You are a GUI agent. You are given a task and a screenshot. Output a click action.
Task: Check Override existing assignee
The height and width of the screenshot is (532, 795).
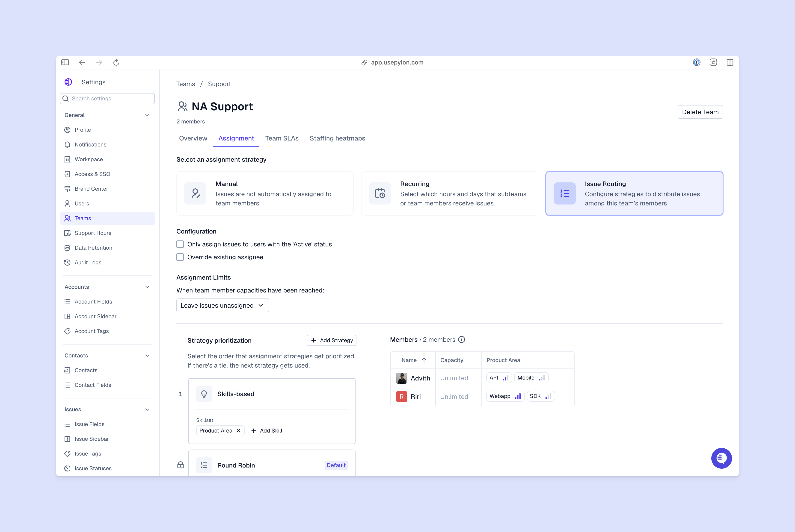point(180,257)
